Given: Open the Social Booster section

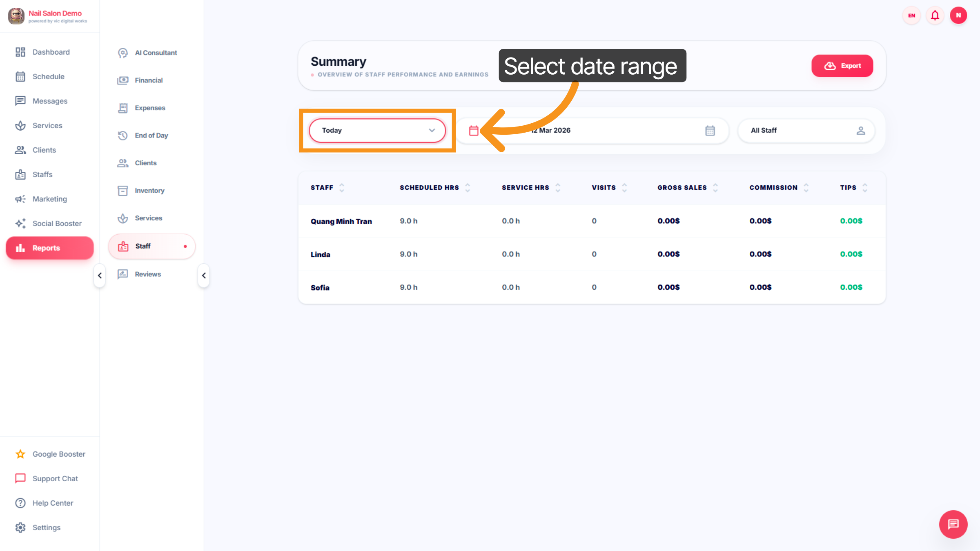Looking at the screenshot, I should coord(57,223).
